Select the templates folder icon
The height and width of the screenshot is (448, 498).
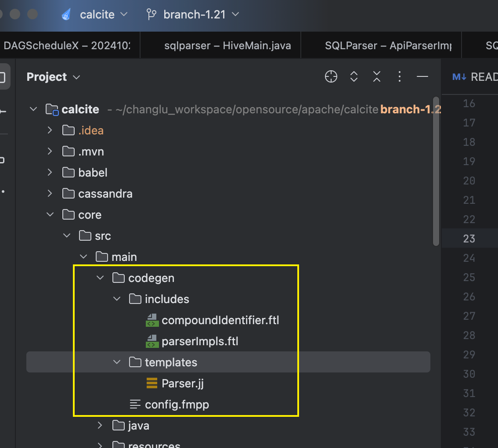pos(135,362)
